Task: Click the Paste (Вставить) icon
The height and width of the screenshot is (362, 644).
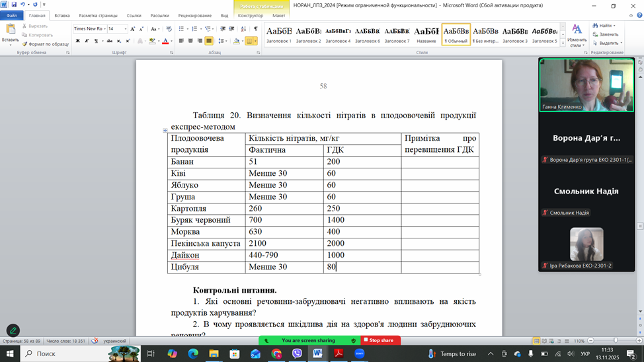Action: pos(11,32)
